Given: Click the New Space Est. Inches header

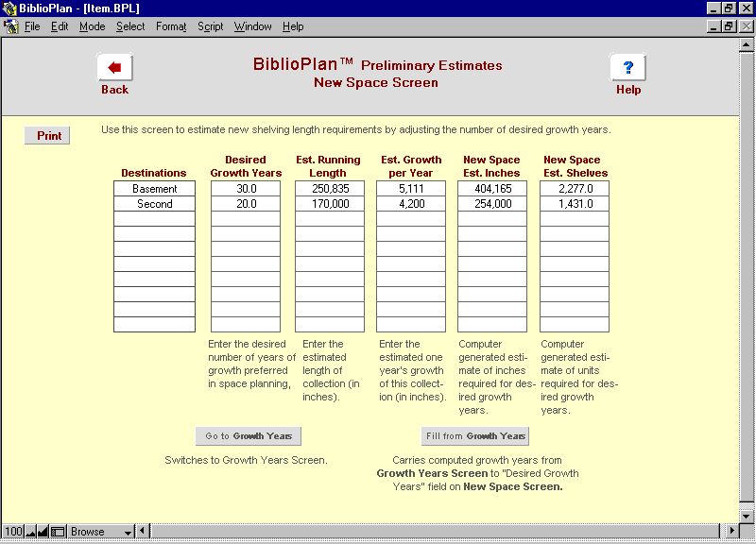Looking at the screenshot, I should [491, 166].
